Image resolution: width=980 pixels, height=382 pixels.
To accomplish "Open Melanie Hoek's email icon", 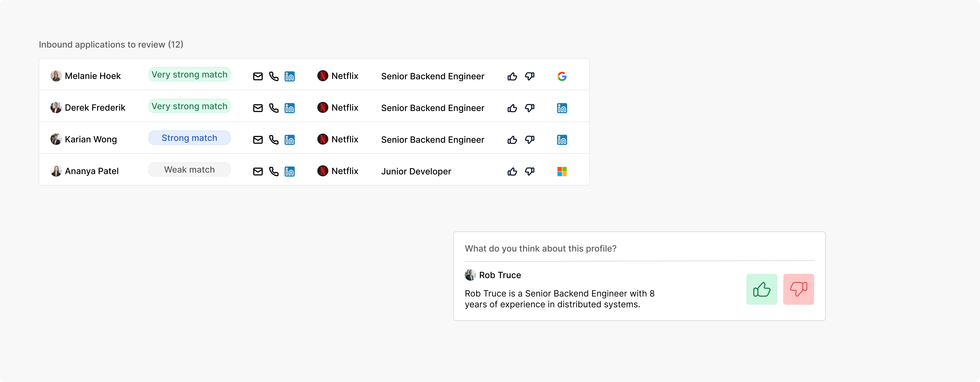I will (x=258, y=76).
